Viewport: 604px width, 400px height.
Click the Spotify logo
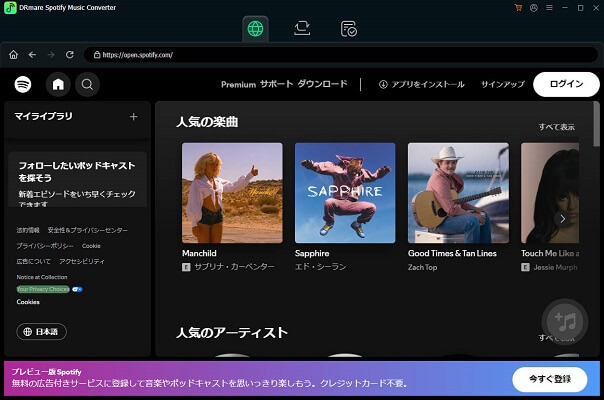click(23, 84)
